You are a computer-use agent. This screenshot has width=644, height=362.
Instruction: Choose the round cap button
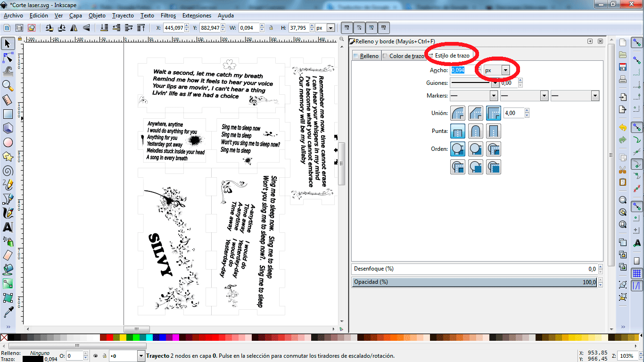[476, 131]
